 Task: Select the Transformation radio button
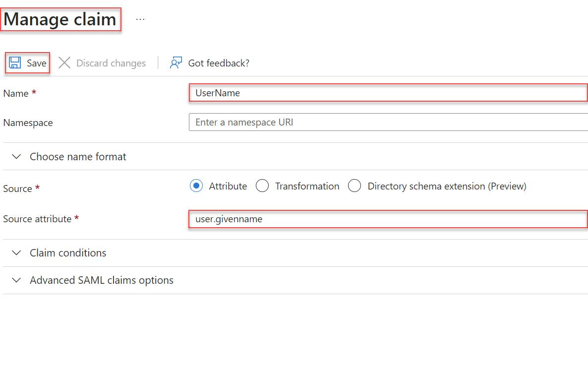pyautogui.click(x=262, y=186)
